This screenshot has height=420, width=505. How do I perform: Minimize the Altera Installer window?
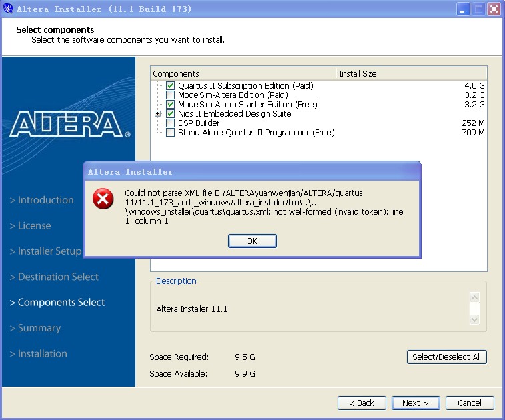(x=462, y=9)
